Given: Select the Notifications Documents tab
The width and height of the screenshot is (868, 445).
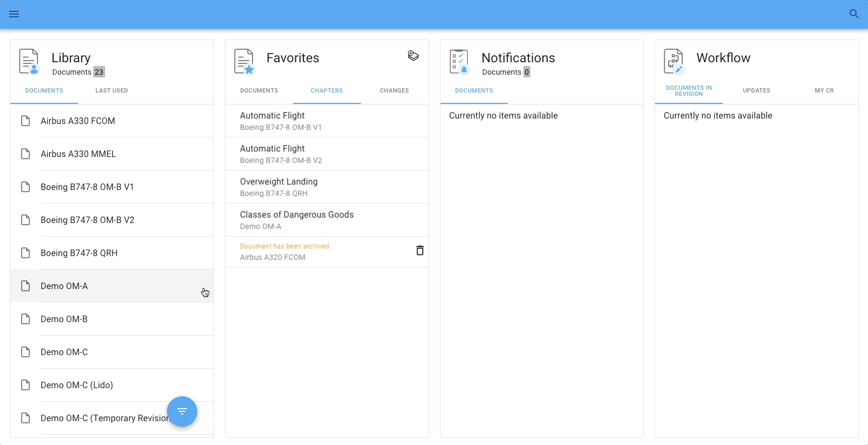Looking at the screenshot, I should tap(474, 90).
